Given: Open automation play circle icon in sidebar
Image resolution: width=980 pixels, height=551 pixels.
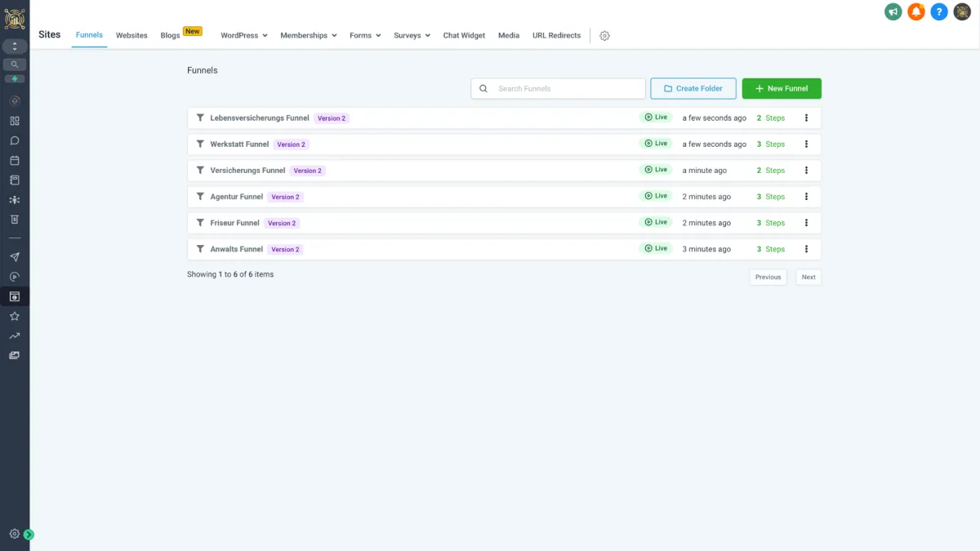Looking at the screenshot, I should (15, 277).
